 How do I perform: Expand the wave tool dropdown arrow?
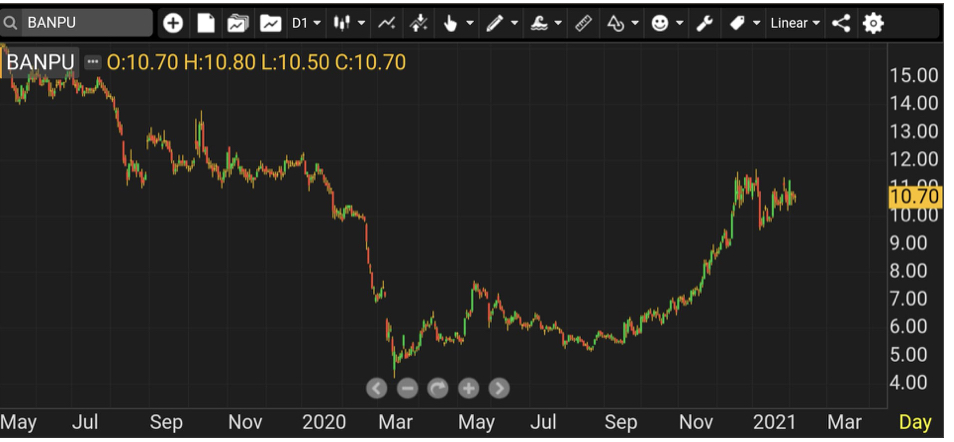click(x=559, y=23)
